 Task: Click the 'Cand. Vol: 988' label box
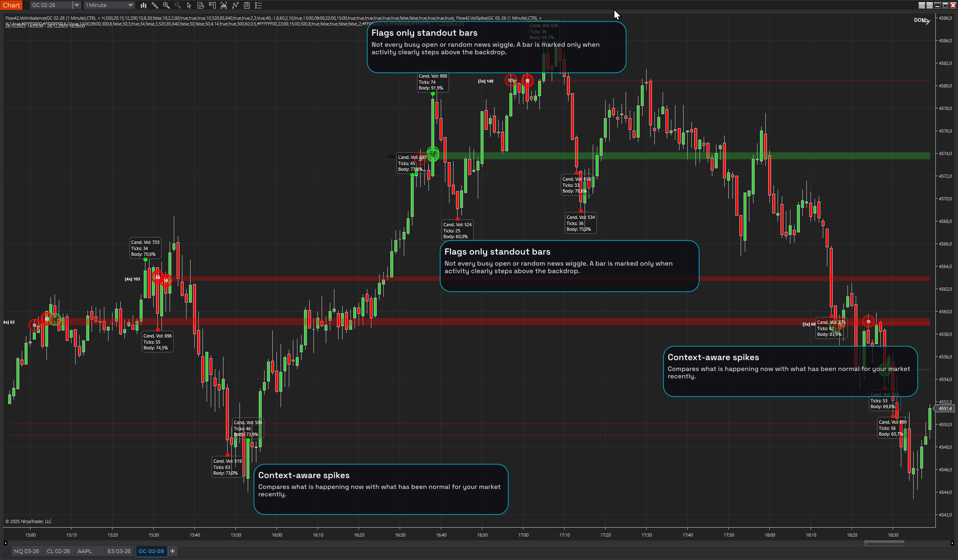tap(433, 82)
